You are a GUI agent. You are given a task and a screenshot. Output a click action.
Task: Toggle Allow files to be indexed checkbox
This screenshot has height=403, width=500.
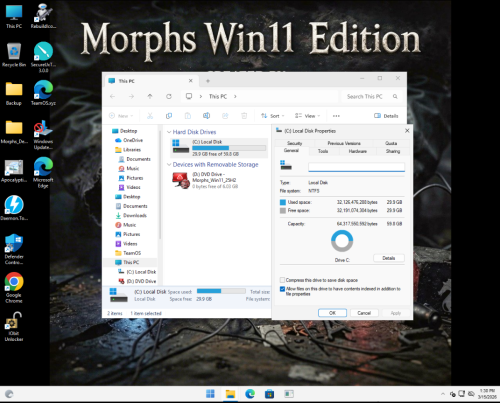pyautogui.click(x=283, y=289)
